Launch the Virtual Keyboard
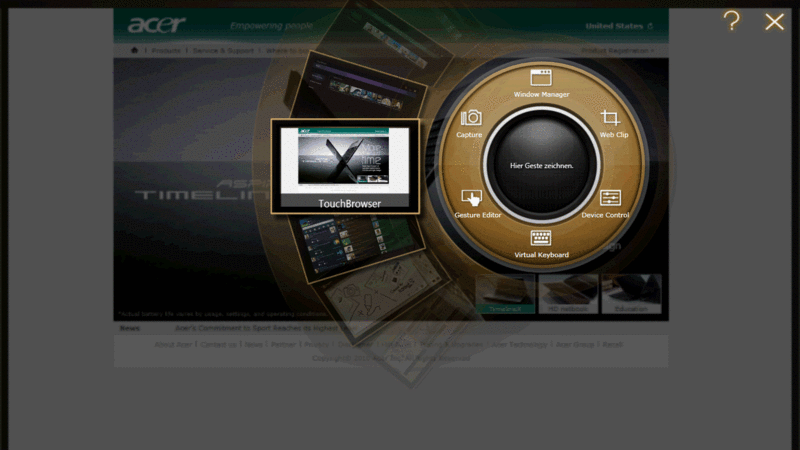 [x=541, y=244]
